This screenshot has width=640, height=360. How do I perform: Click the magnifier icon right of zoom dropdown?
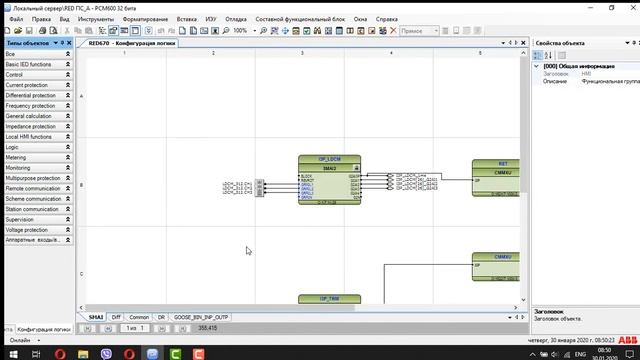263,31
